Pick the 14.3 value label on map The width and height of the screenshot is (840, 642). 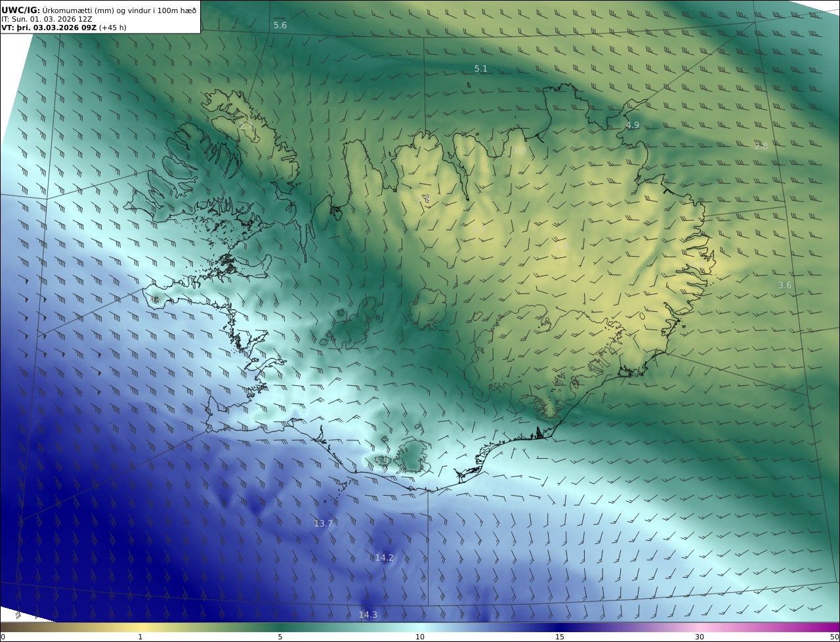pyautogui.click(x=368, y=614)
